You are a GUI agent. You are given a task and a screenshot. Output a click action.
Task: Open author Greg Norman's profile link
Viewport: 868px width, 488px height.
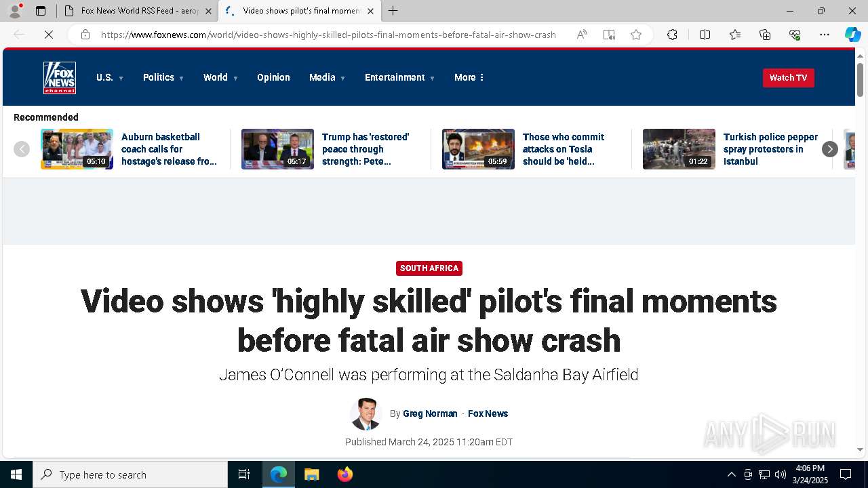pyautogui.click(x=430, y=413)
